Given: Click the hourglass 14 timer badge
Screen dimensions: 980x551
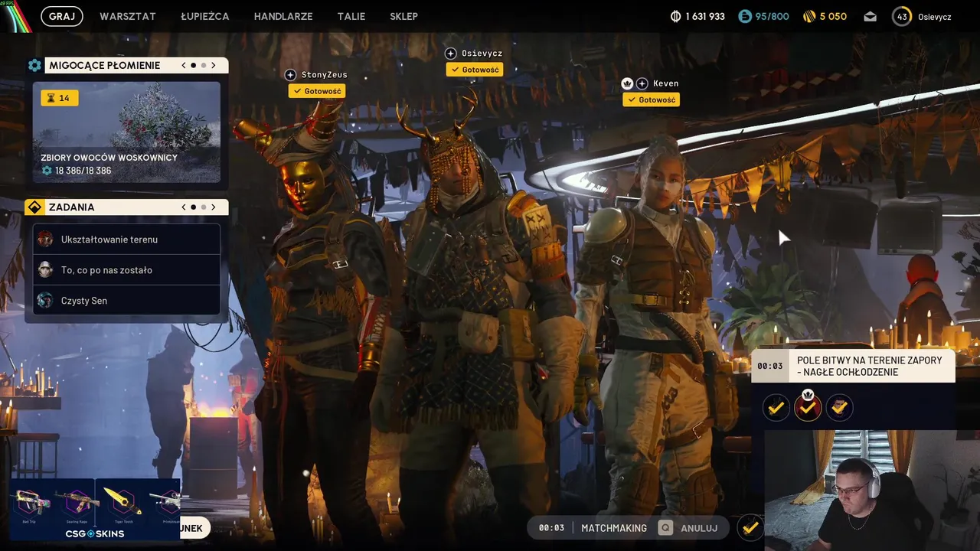Looking at the screenshot, I should [x=60, y=98].
